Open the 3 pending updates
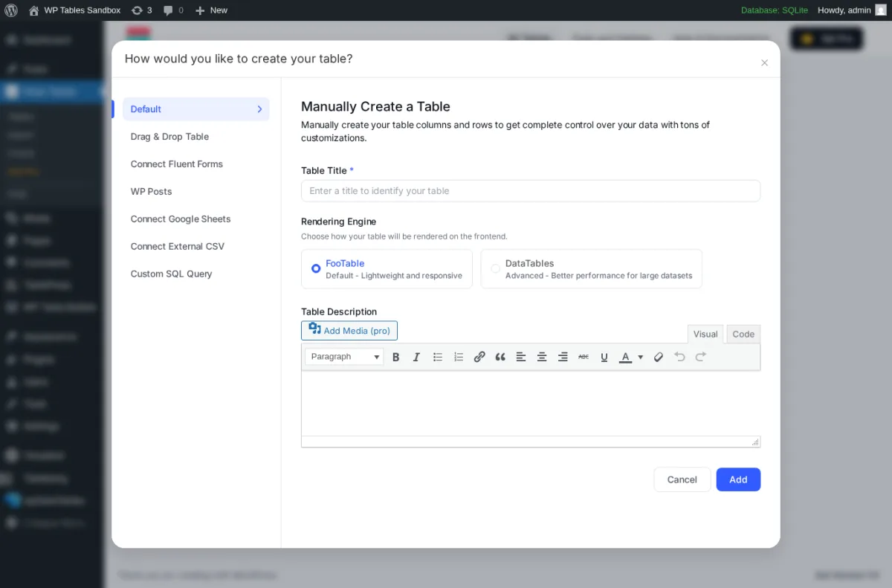The height and width of the screenshot is (588, 892). pyautogui.click(x=141, y=10)
